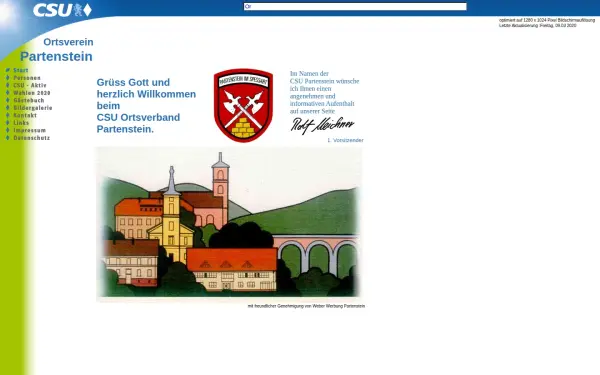The width and height of the screenshot is (600, 375).
Task: Click the CSU logo in header
Action: pyautogui.click(x=62, y=10)
